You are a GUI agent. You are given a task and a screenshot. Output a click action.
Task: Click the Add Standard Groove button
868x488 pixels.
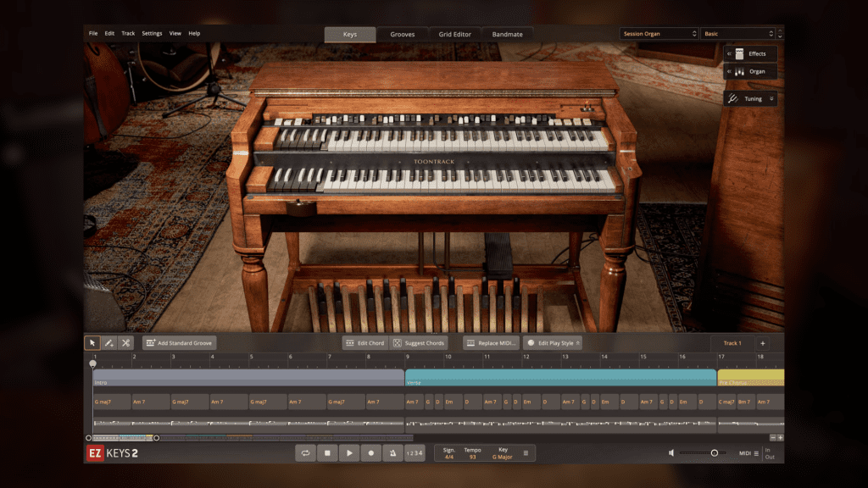pos(180,343)
